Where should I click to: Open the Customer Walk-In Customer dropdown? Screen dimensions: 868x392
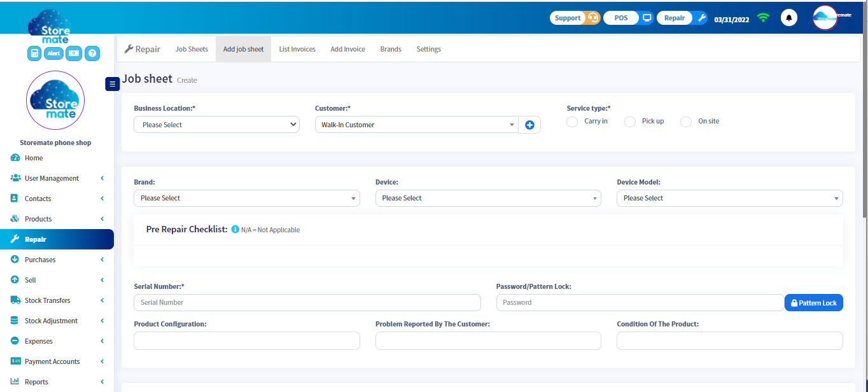click(x=417, y=125)
